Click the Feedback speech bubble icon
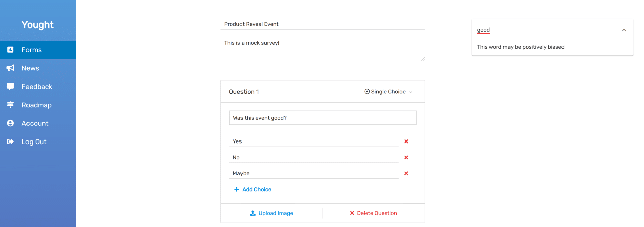The image size is (644, 227). (x=10, y=87)
